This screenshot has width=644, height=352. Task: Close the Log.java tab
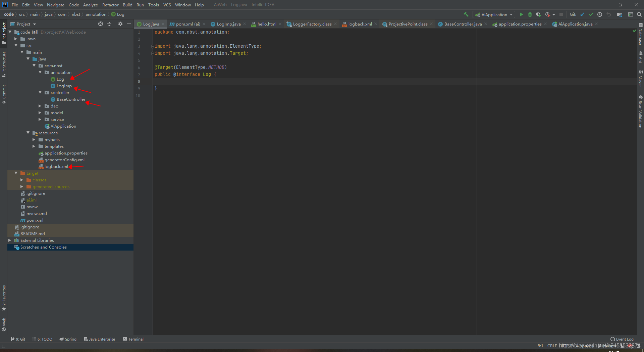click(x=163, y=24)
